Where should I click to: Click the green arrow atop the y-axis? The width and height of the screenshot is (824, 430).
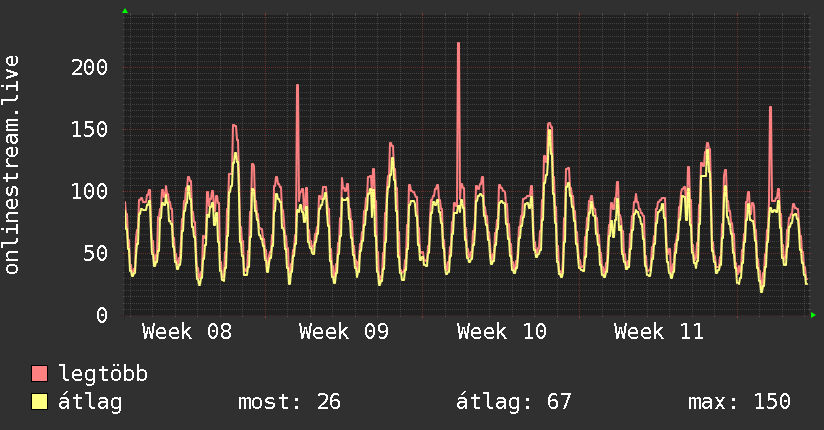point(125,11)
